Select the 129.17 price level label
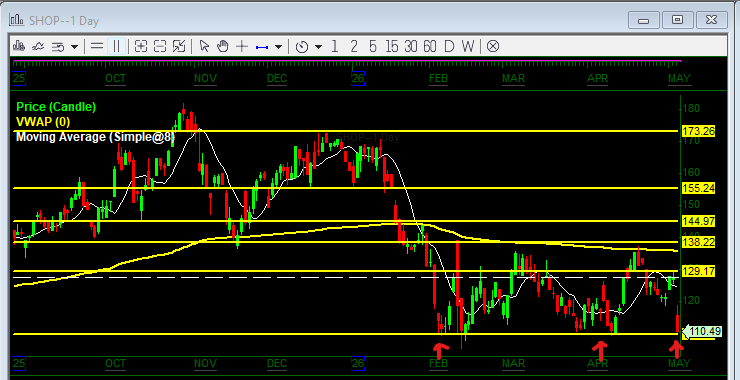The width and height of the screenshot is (740, 380). (698, 271)
